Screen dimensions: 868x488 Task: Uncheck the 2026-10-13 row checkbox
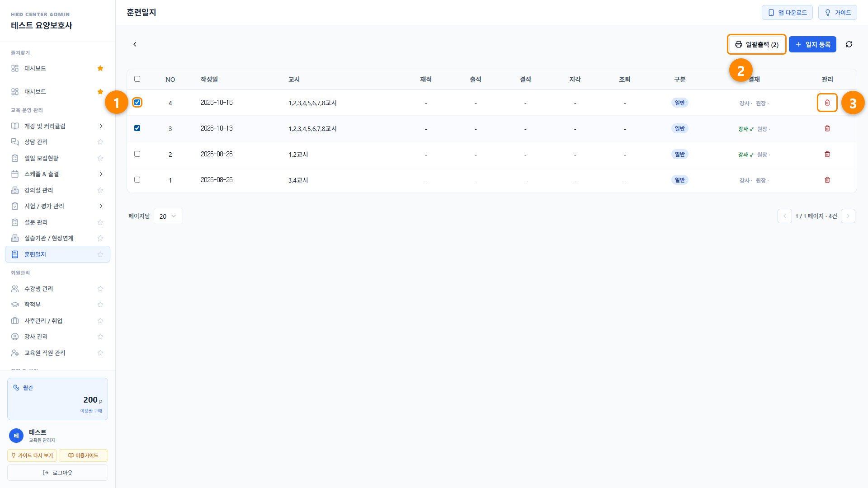[137, 128]
